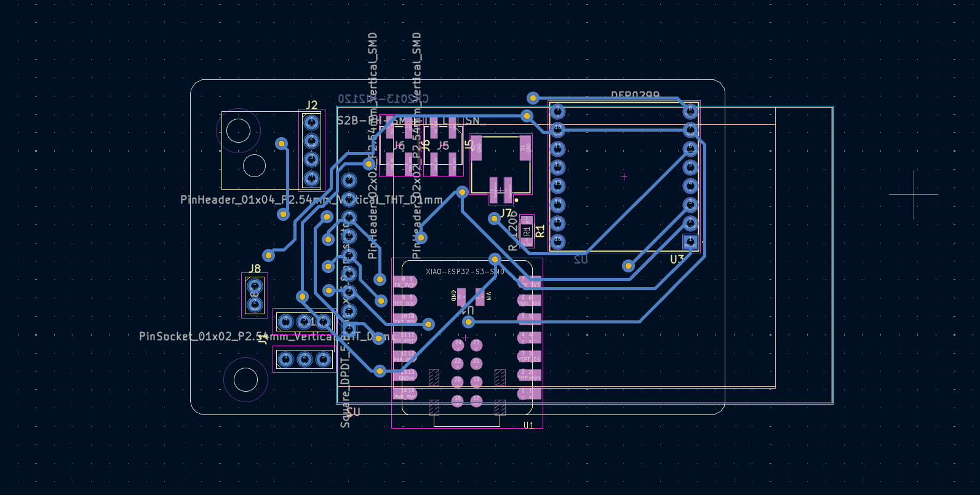Click the U1 label at the XIAO footprint corner
This screenshot has width=980, height=495.
528,425
